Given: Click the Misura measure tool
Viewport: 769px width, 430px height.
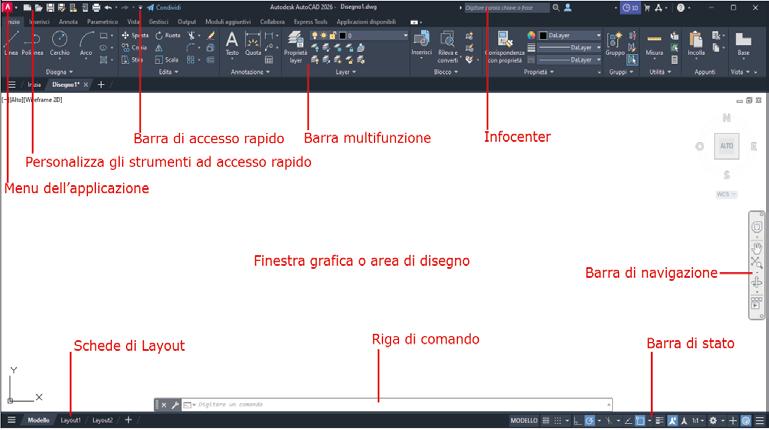Looking at the screenshot, I should [654, 43].
